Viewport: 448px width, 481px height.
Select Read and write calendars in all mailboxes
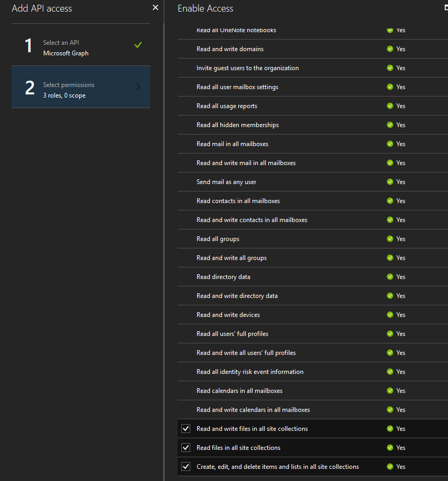pos(253,410)
